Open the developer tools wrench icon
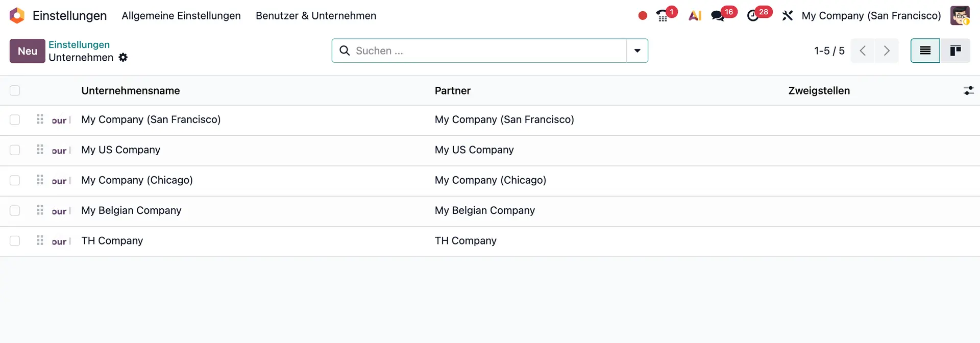The height and width of the screenshot is (343, 980). (x=788, y=16)
